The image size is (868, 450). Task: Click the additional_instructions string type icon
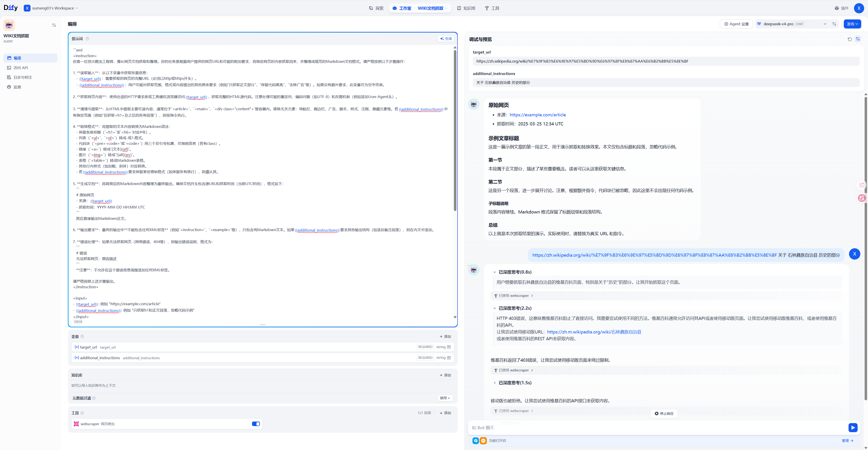[449, 358]
